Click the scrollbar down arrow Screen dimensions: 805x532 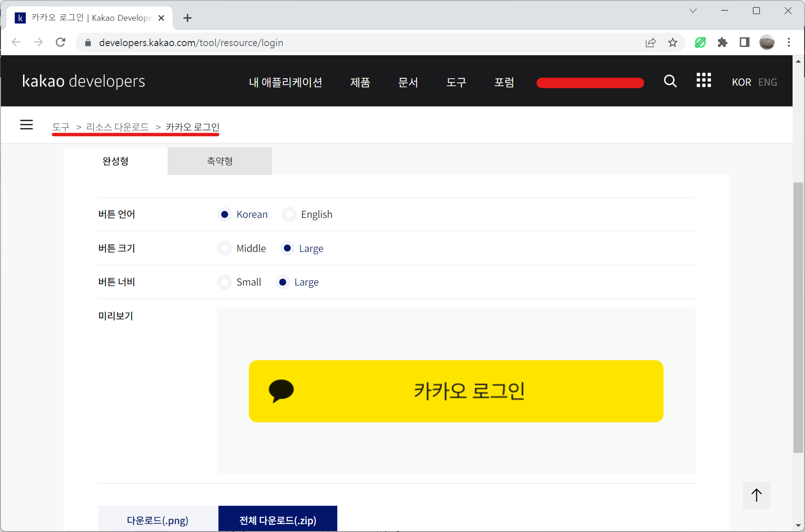tap(798, 526)
